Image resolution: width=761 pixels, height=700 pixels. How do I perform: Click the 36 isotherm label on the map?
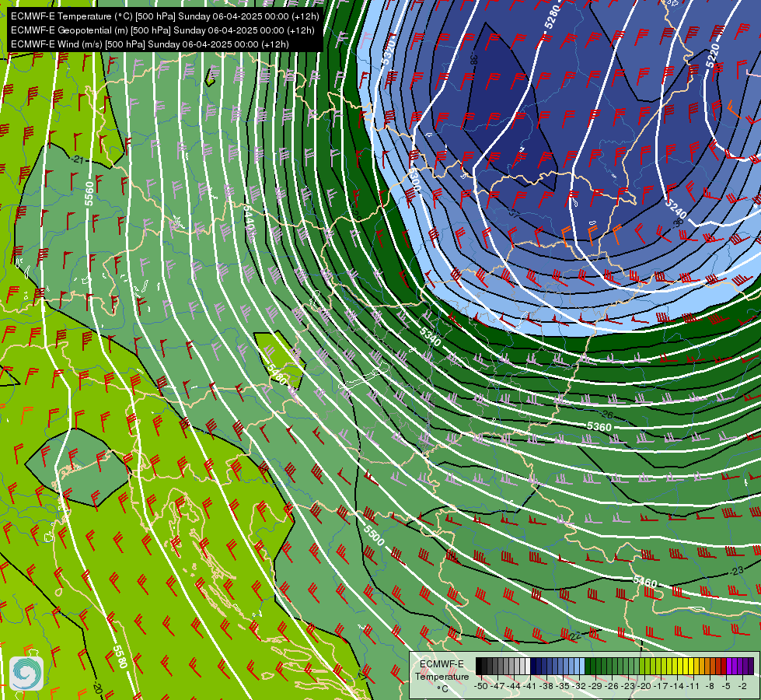678,223
